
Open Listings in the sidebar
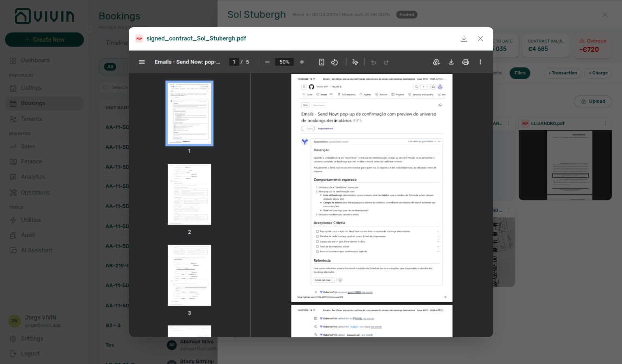coord(44,88)
